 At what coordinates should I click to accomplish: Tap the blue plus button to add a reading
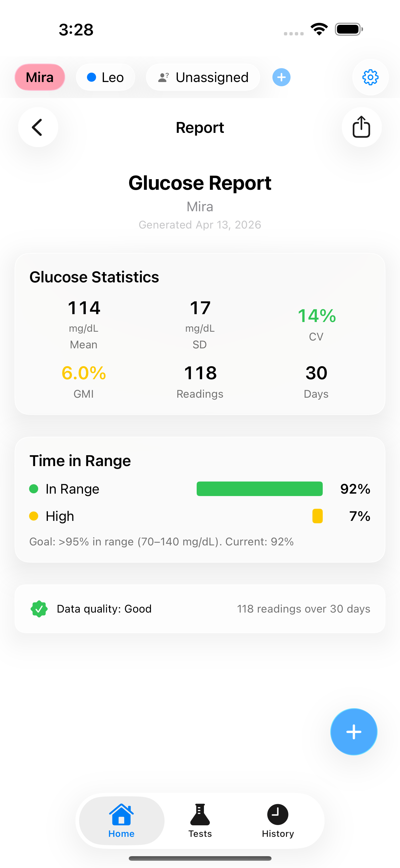click(354, 732)
